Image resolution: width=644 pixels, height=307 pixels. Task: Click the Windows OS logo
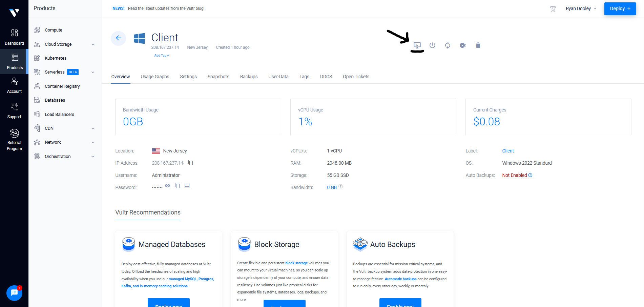139,38
